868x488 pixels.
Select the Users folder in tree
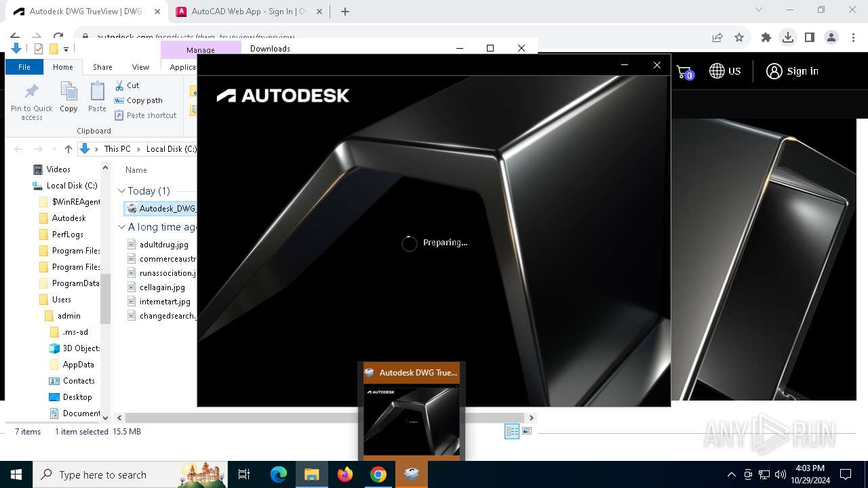click(61, 300)
